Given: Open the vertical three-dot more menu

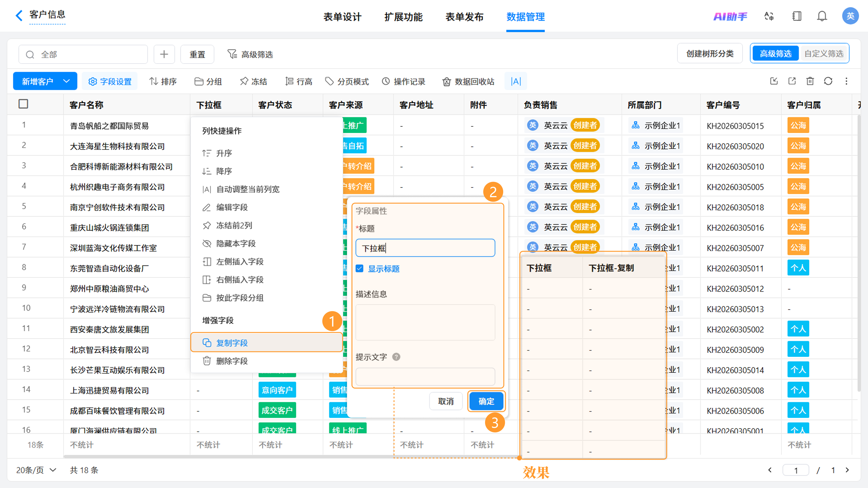Looking at the screenshot, I should pos(847,81).
